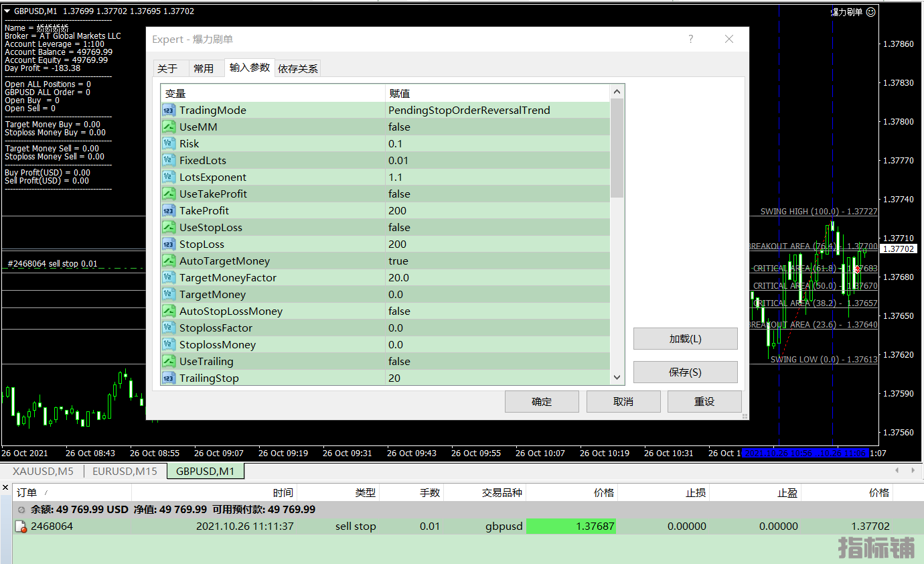Click the StoplossMoney variable icon

[169, 345]
